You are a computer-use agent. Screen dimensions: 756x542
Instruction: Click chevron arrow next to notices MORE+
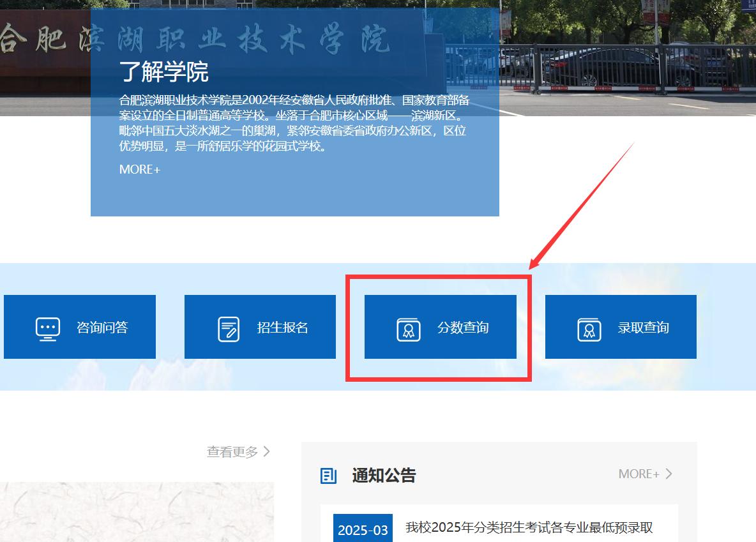click(669, 474)
